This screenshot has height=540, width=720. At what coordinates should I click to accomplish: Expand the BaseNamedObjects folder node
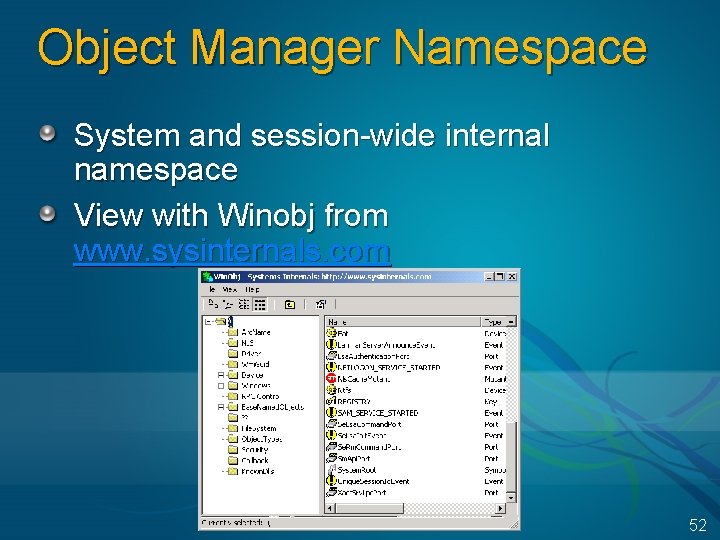pyautogui.click(x=221, y=407)
